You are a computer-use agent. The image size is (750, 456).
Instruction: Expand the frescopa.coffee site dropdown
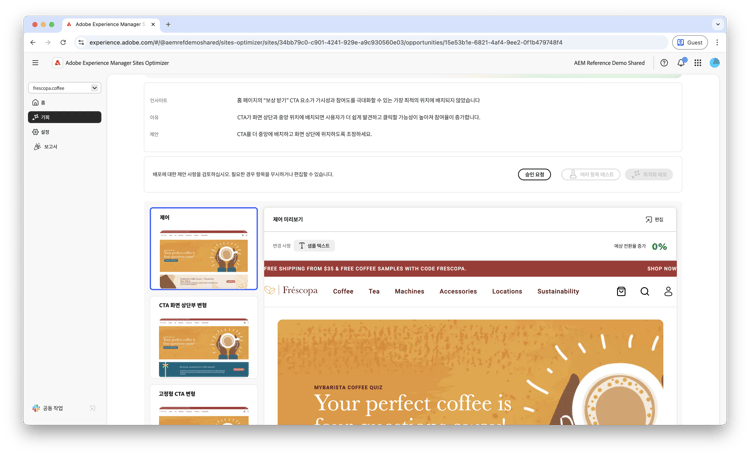tap(65, 88)
